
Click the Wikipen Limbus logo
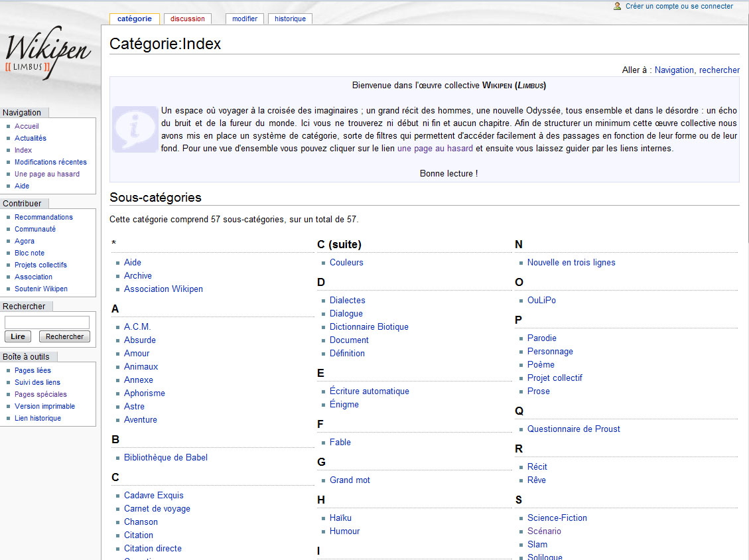48,52
